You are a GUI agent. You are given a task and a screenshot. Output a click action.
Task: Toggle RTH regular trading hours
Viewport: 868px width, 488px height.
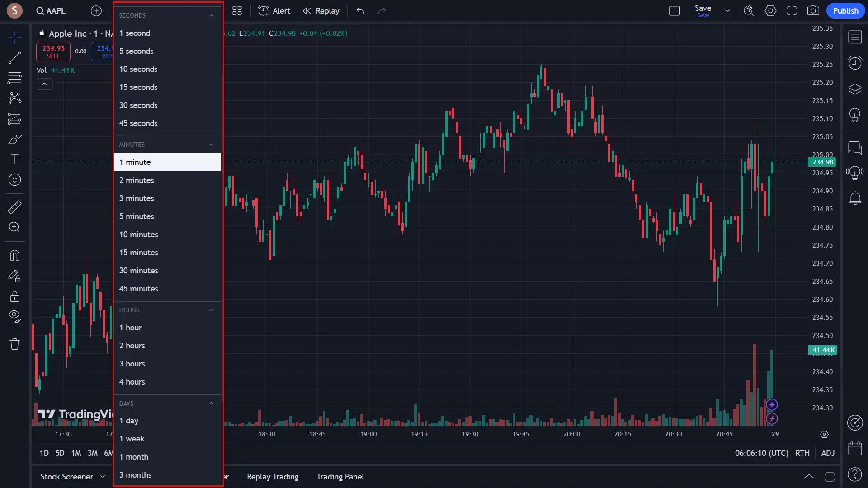802,453
